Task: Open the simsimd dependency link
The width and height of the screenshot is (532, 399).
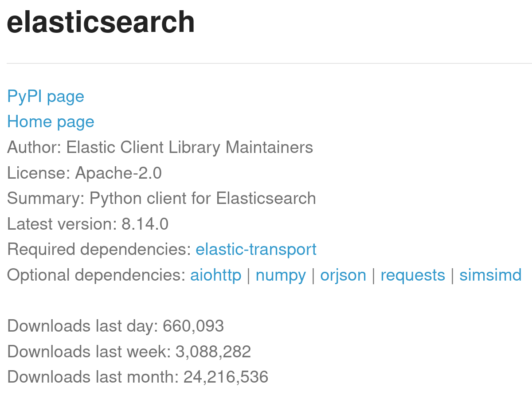Action: (x=490, y=275)
